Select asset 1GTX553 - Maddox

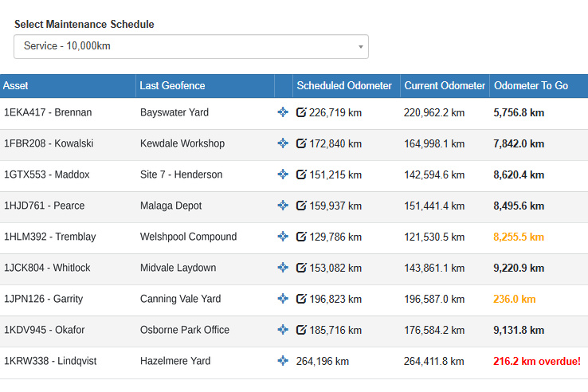click(x=46, y=174)
